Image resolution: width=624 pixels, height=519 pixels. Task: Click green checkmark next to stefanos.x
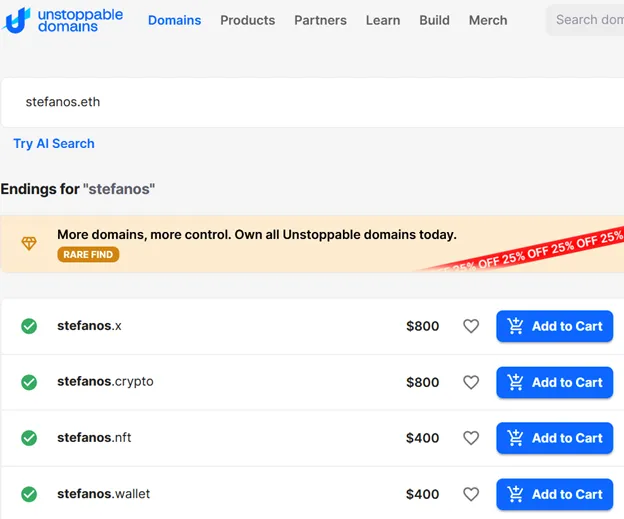tap(29, 326)
